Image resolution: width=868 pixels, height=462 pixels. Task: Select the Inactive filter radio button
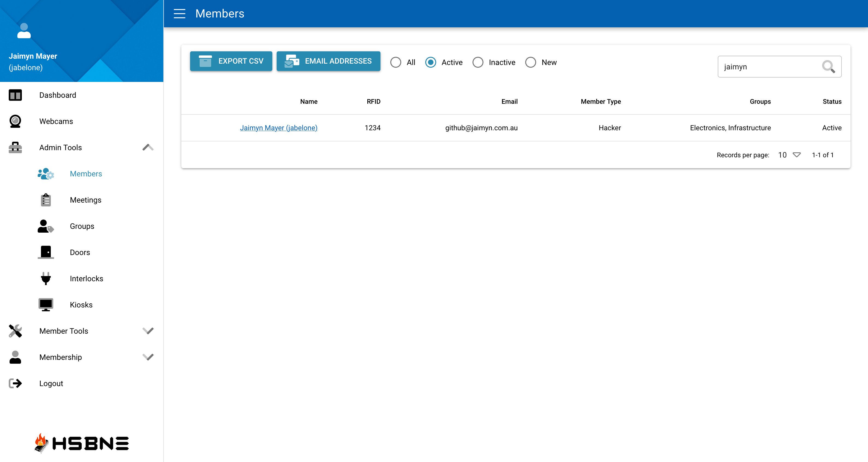pos(478,62)
